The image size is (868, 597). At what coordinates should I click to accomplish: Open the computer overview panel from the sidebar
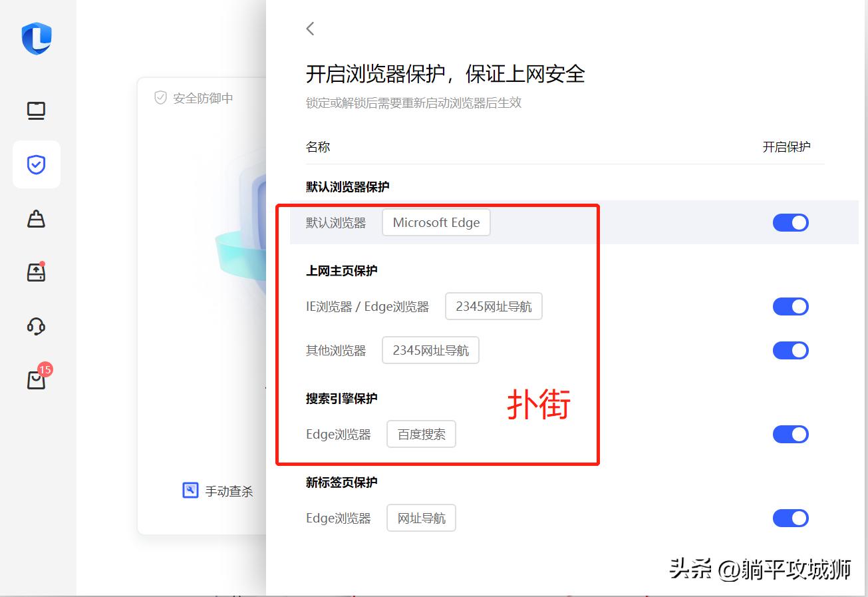[36, 110]
